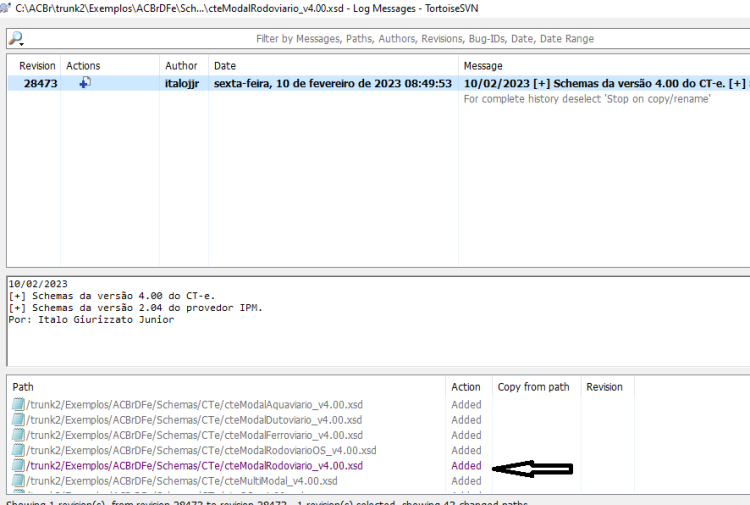Click Added action for cteMultiModal row
Viewport: 750px width, 505px height.
click(466, 481)
